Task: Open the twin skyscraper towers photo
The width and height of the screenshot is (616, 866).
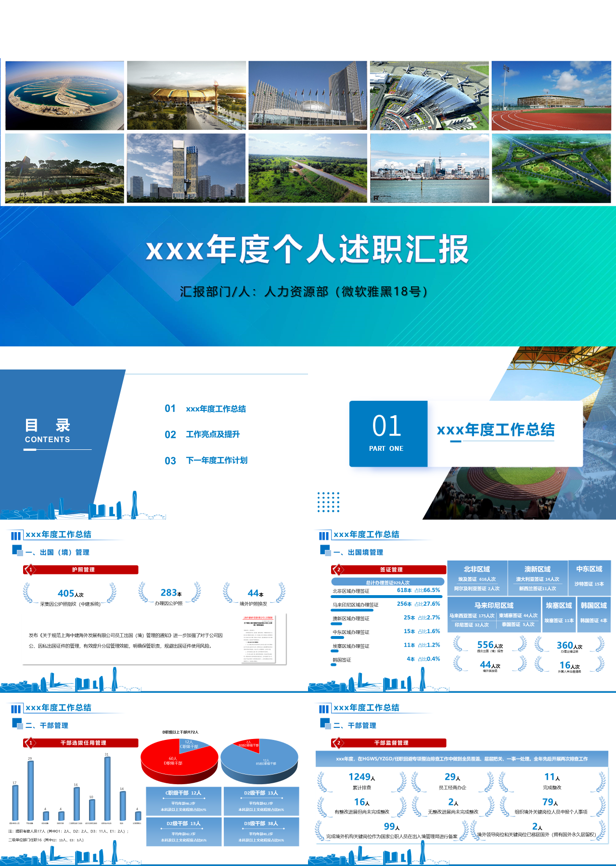Action: coord(186,168)
